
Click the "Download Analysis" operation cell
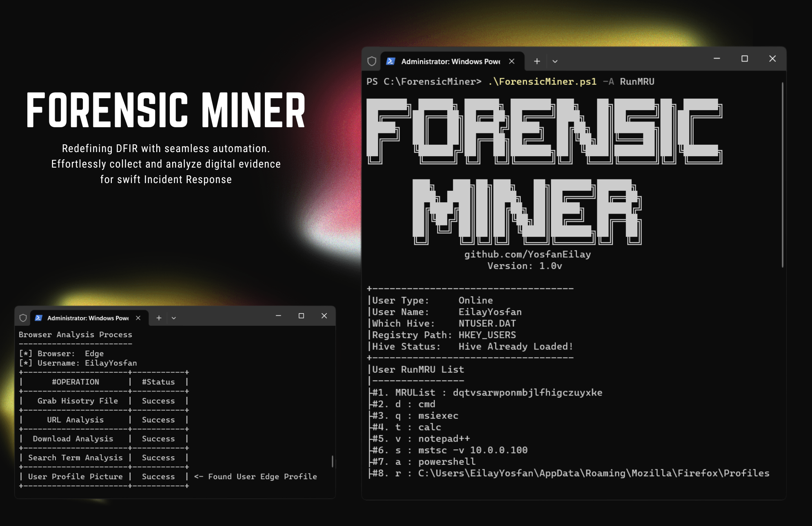(73, 439)
